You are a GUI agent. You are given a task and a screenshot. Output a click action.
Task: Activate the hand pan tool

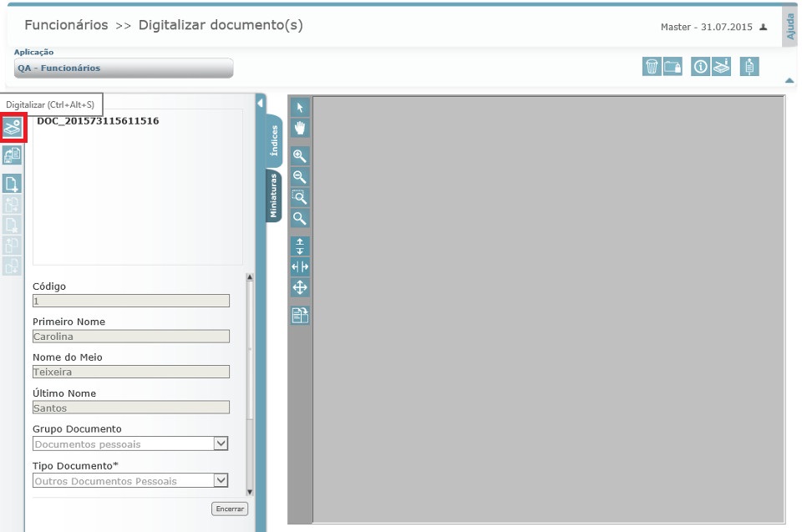pyautogui.click(x=299, y=128)
